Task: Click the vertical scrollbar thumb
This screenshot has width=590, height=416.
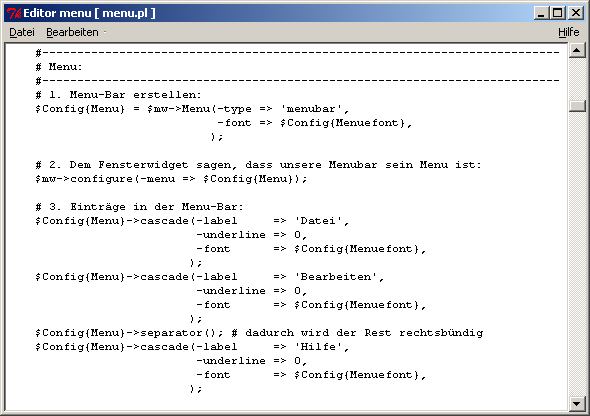Action: click(x=577, y=106)
